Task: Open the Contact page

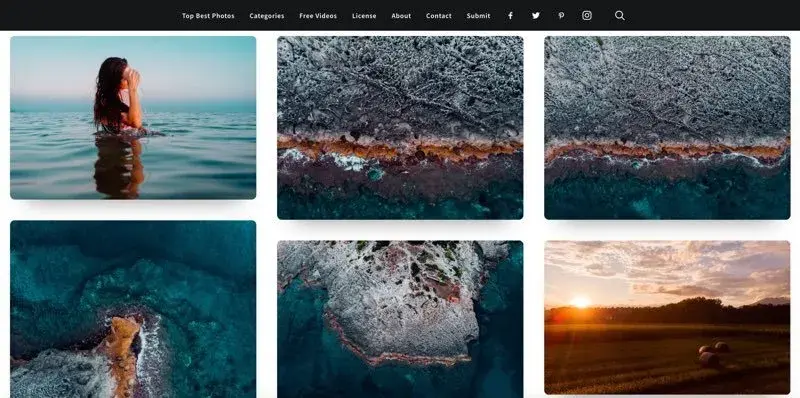Action: tap(439, 16)
